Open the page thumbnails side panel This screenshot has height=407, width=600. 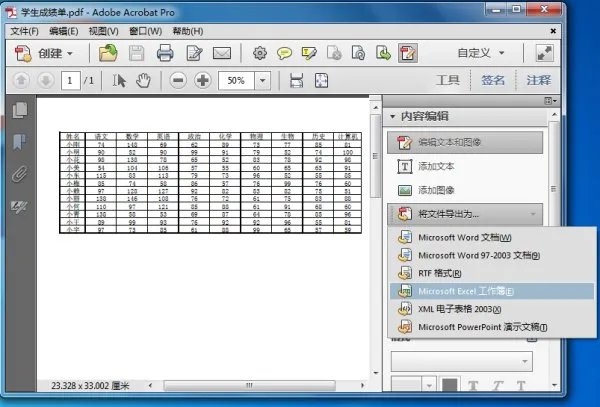pyautogui.click(x=19, y=111)
